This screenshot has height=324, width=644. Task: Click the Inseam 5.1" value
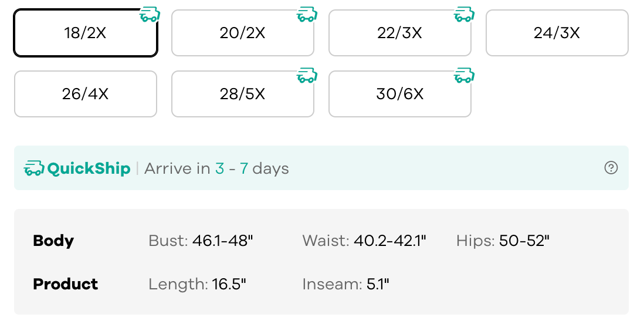pos(378,284)
